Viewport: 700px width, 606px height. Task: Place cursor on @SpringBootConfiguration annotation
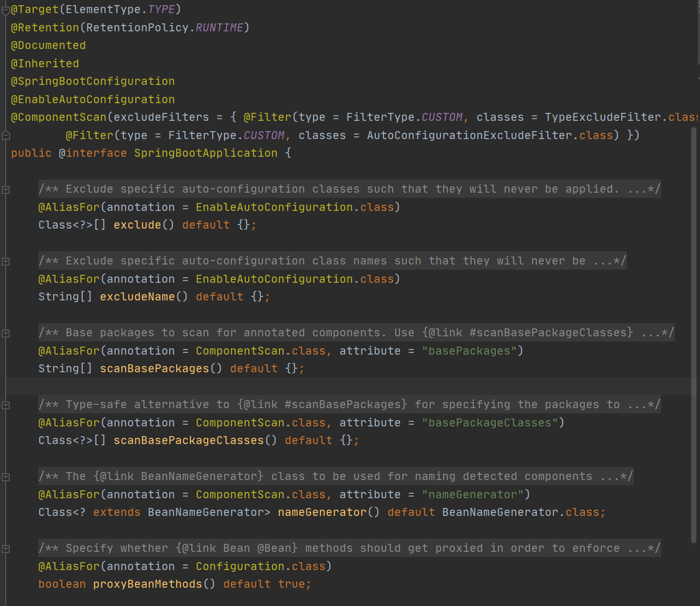pyautogui.click(x=93, y=81)
